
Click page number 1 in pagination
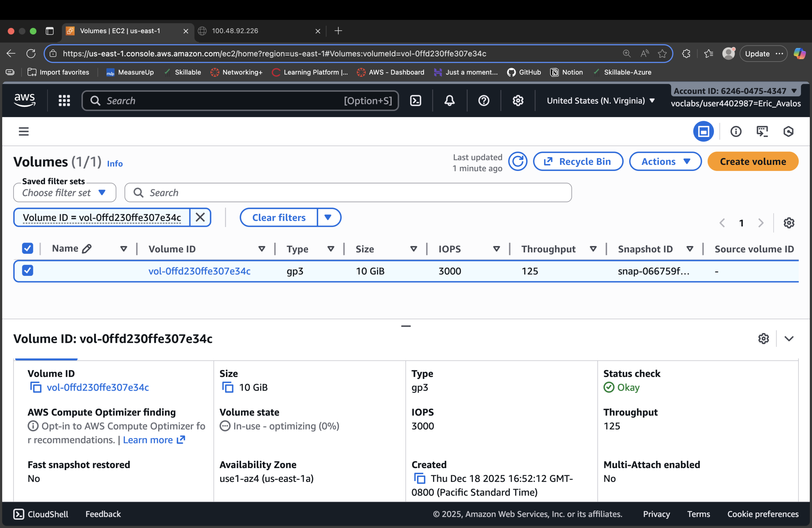(742, 223)
